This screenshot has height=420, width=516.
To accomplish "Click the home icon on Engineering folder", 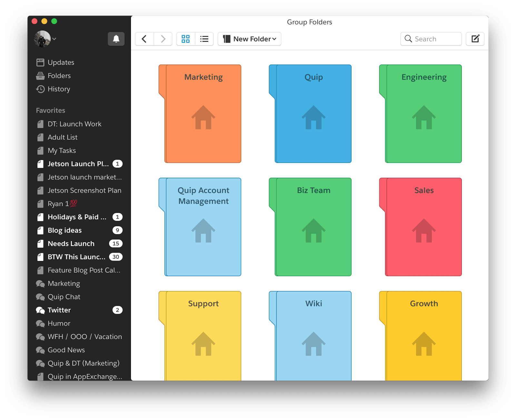I will pos(424,117).
